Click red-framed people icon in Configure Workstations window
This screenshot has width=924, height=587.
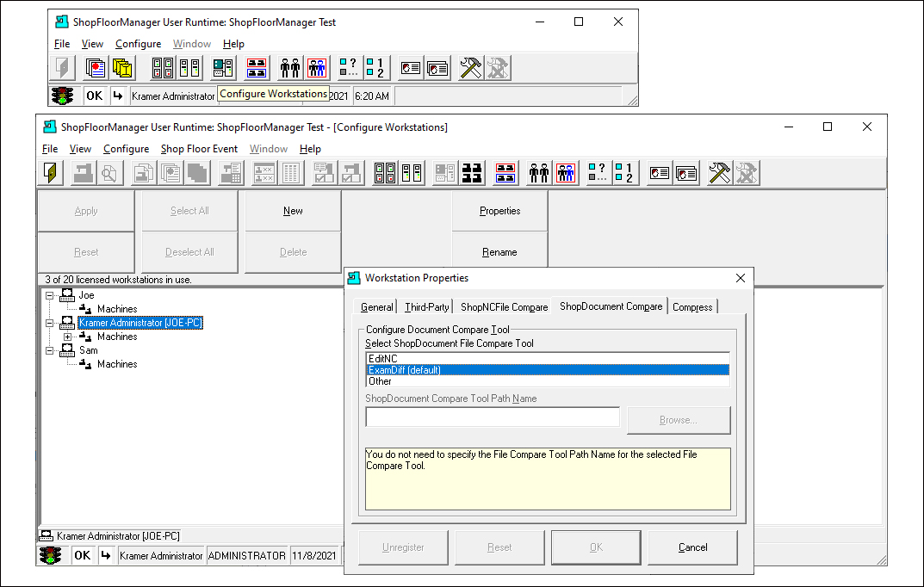point(566,173)
